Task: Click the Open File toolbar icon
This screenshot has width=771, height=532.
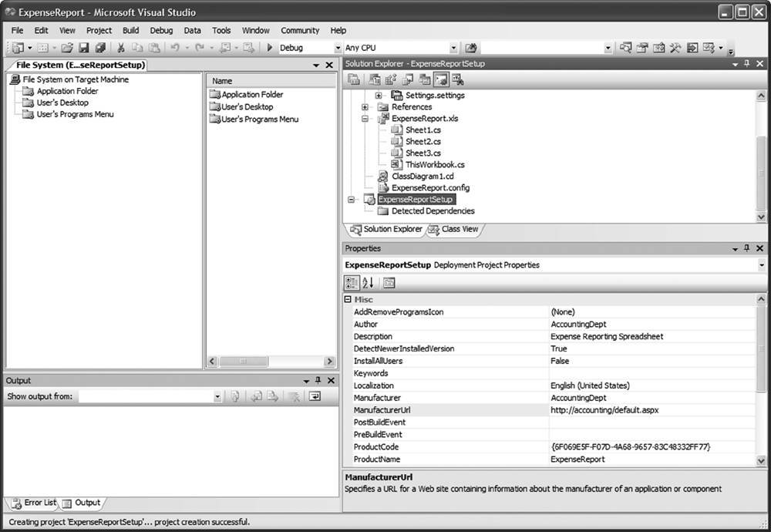Action: click(67, 48)
